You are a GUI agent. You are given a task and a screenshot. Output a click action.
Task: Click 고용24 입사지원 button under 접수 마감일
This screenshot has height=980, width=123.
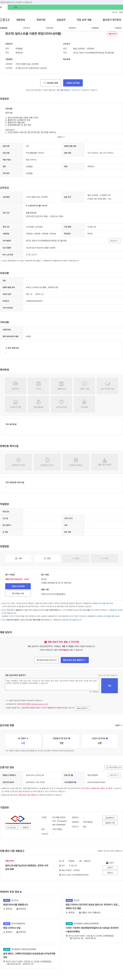coord(18,586)
